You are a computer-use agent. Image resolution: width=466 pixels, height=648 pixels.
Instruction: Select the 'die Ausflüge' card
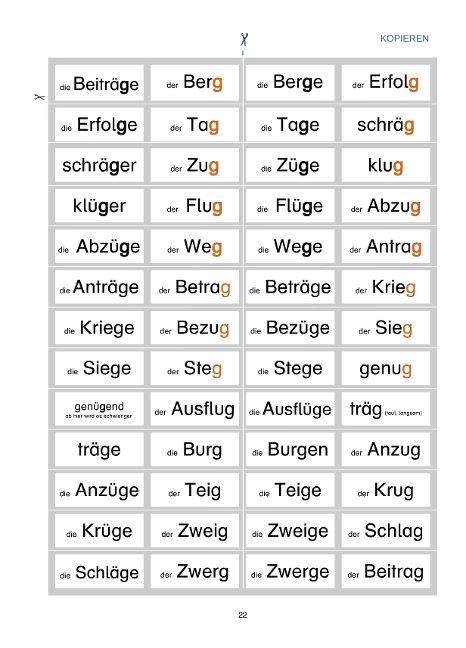pos(290,409)
